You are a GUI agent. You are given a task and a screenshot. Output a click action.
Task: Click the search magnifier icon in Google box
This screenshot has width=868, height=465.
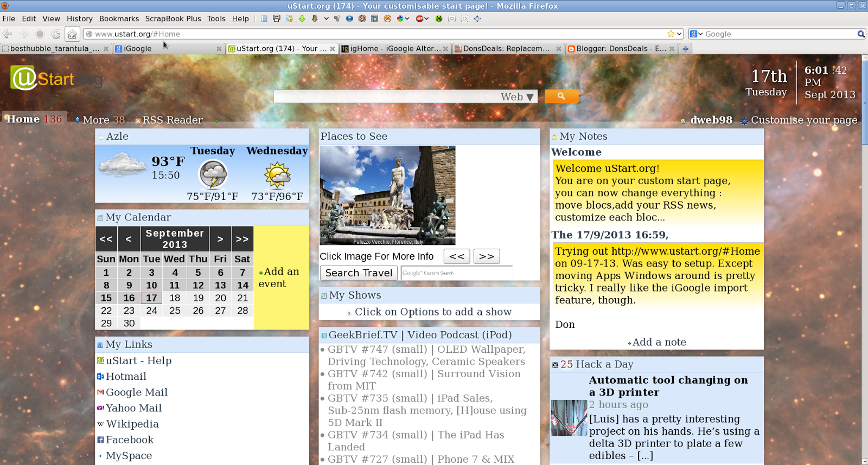coord(861,34)
